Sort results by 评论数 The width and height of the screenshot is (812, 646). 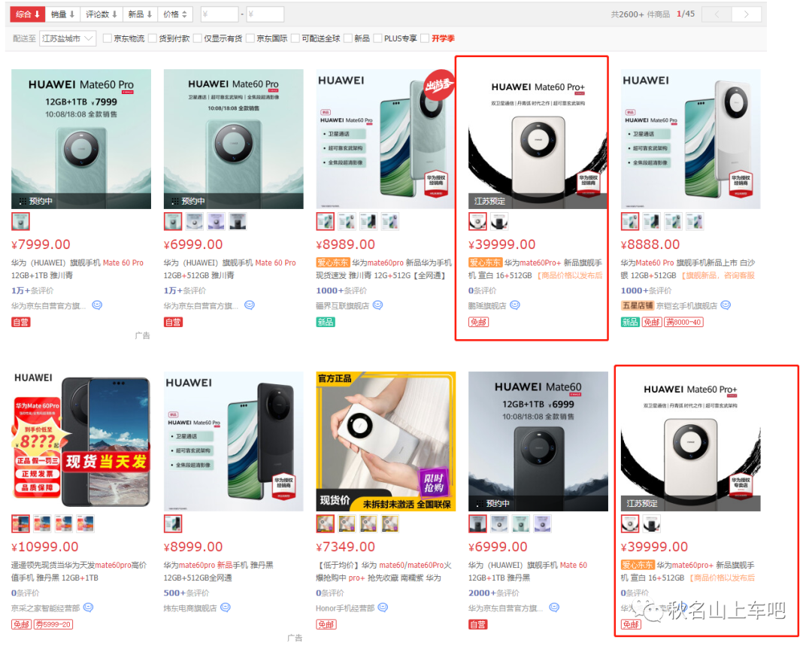click(x=101, y=14)
